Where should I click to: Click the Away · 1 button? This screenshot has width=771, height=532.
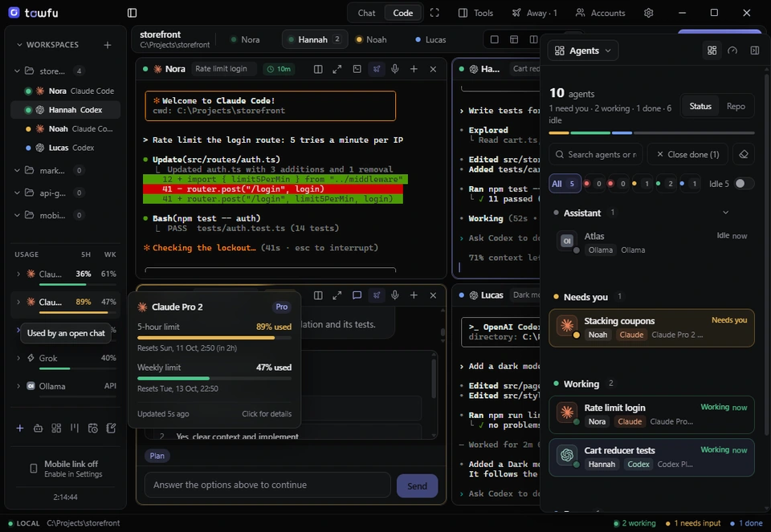pyautogui.click(x=535, y=13)
